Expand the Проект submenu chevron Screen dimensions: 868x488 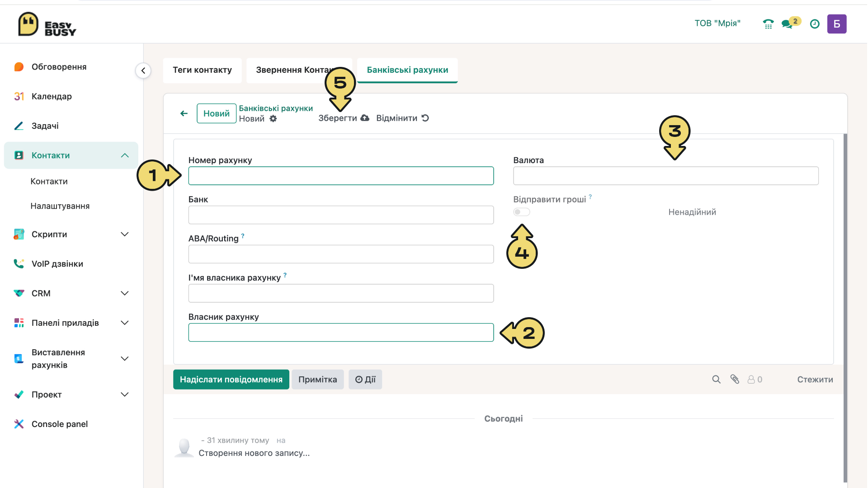125,394
